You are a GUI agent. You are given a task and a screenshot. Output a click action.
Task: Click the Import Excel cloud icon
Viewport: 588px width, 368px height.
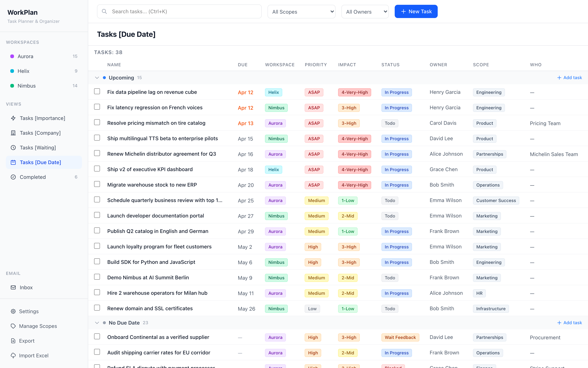[13, 356]
